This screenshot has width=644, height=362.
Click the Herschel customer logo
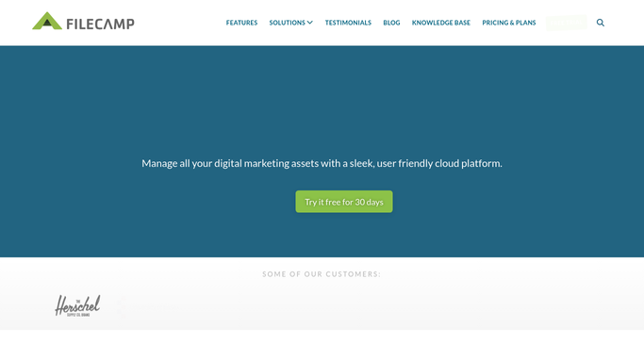tap(77, 305)
